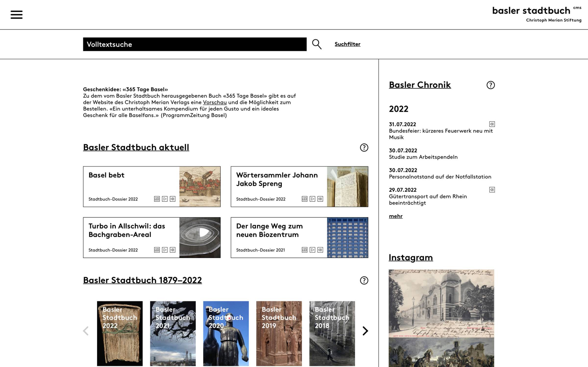Click video icon in Turbo in Allschwil card

tap(165, 250)
